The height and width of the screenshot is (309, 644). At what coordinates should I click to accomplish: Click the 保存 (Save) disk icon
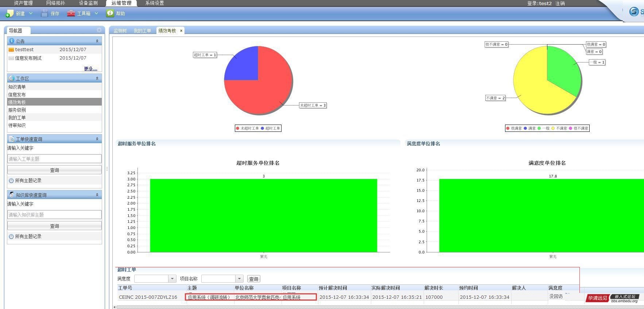click(x=44, y=14)
